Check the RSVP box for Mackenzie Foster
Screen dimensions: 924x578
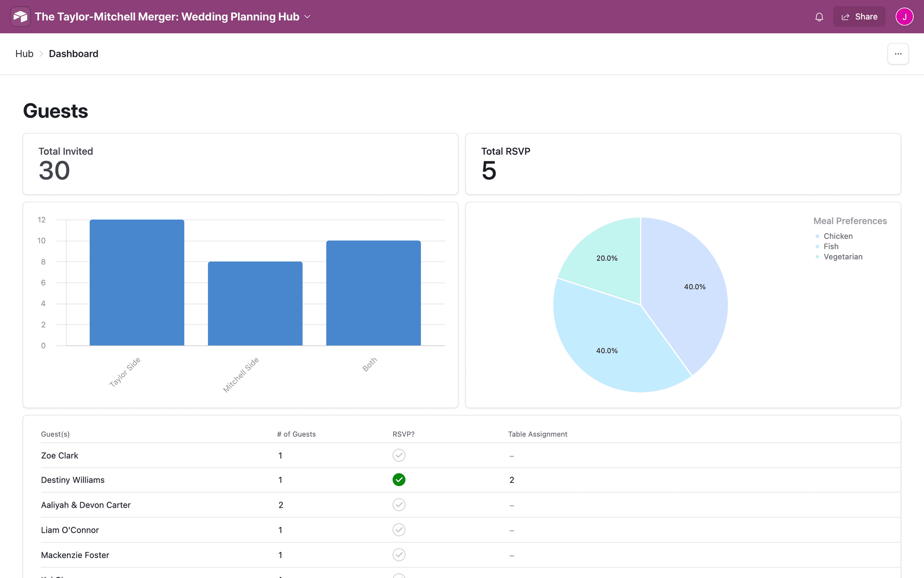(x=399, y=555)
